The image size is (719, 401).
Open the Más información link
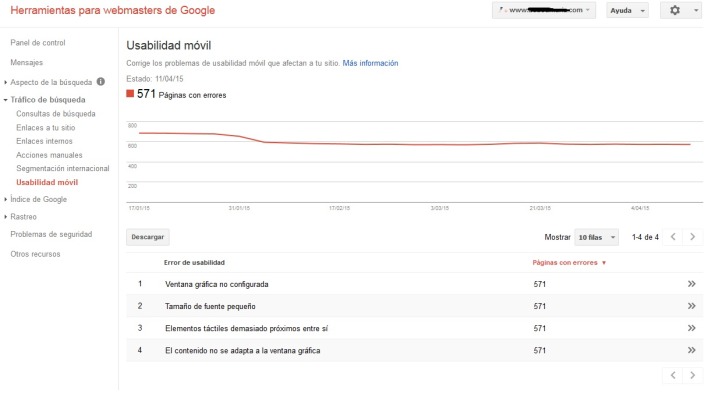(371, 63)
